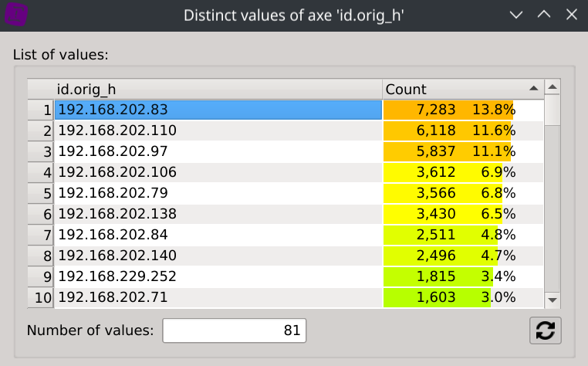Click row header number 3
This screenshot has width=588, height=366.
tap(41, 151)
